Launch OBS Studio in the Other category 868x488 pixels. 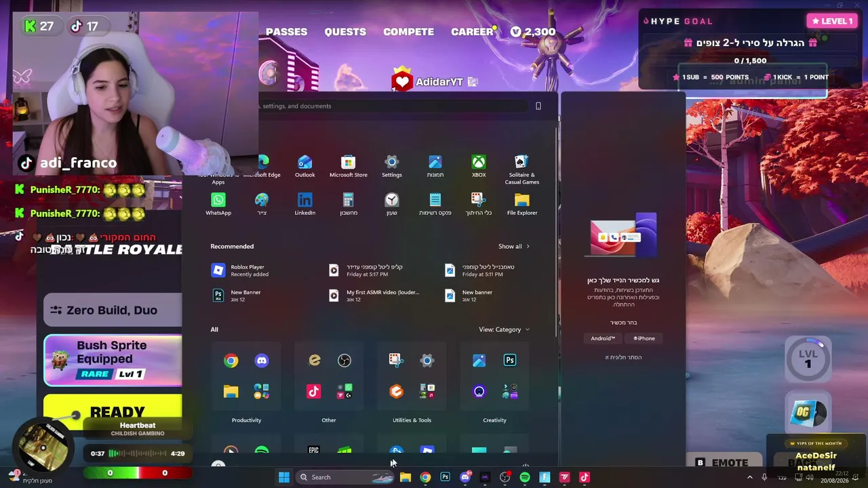344,361
